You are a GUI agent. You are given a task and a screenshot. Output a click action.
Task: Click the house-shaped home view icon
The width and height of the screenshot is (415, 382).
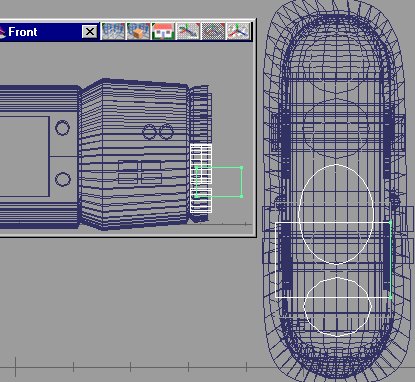point(163,32)
